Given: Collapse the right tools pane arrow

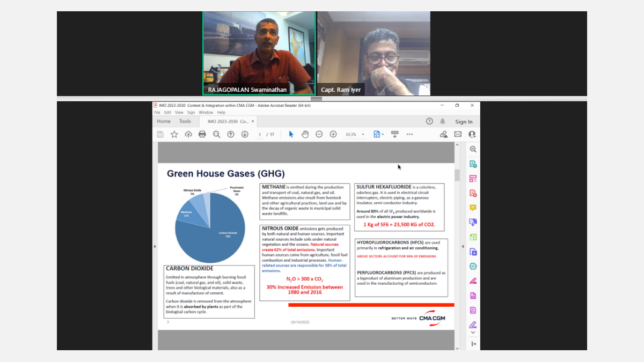Looking at the screenshot, I should [x=463, y=246].
